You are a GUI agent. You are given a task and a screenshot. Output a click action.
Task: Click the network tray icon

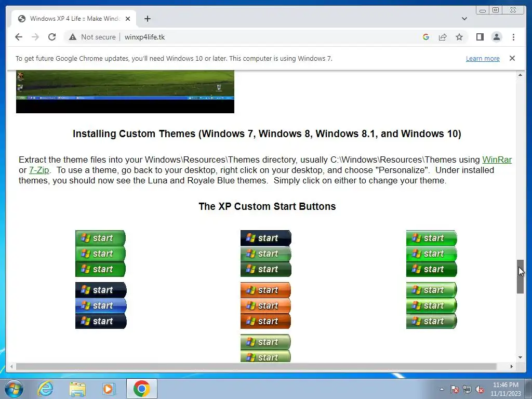[x=467, y=389]
